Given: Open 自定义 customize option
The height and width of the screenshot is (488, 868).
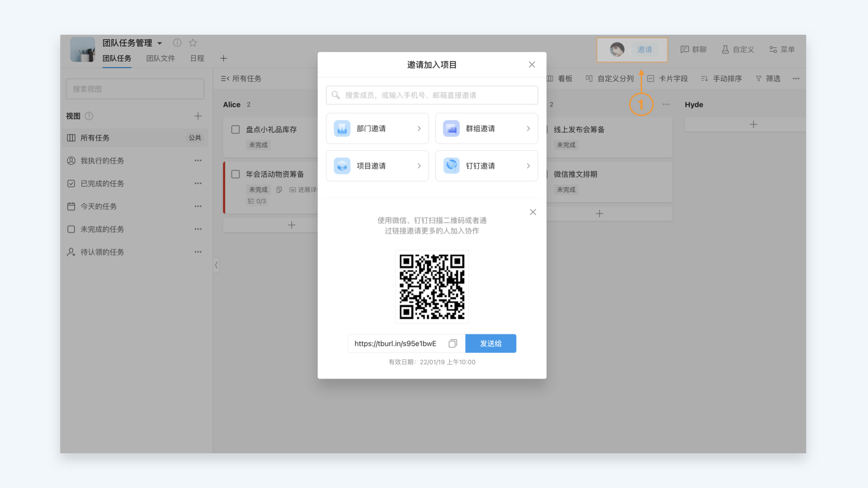Looking at the screenshot, I should (x=738, y=49).
